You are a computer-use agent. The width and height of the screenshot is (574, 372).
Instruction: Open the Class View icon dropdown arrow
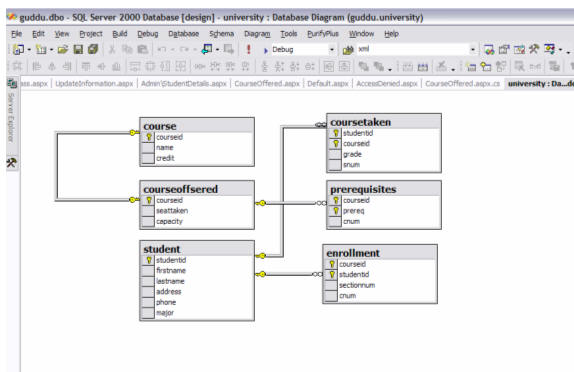click(560, 49)
